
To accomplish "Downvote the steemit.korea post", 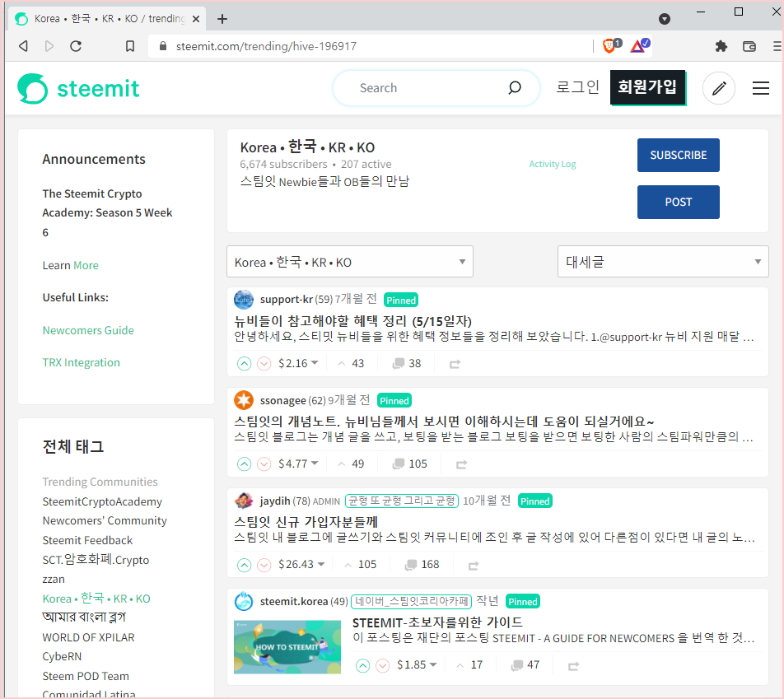I will click(x=382, y=665).
